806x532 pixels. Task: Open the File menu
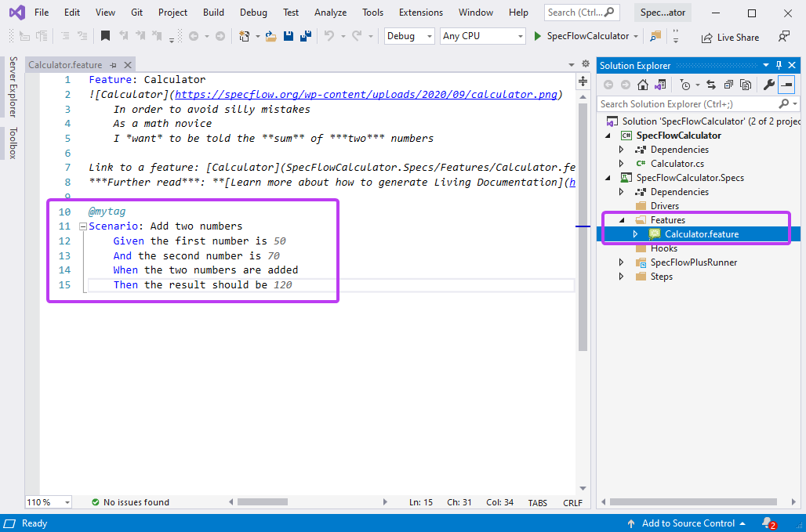pos(42,13)
